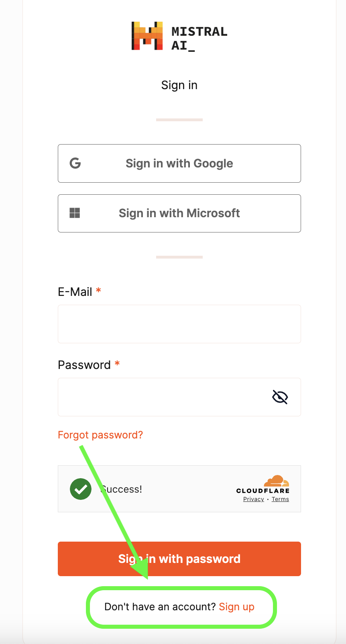Focus the E-Mail input field

[179, 324]
